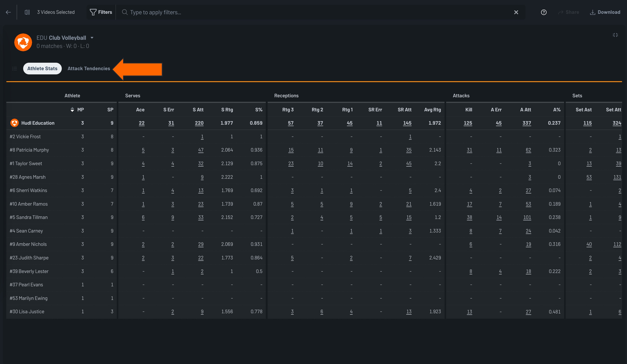The image size is (627, 364).
Task: Open Sherri Watkins' attack attempts 27
Action: (529, 191)
